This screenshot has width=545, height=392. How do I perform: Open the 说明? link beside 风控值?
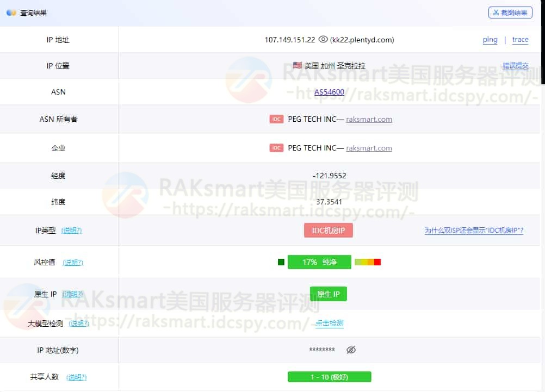[x=73, y=262]
